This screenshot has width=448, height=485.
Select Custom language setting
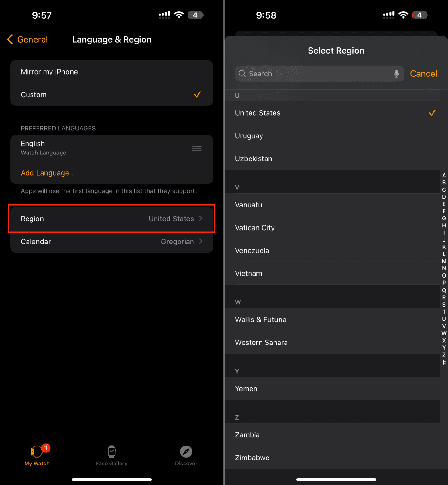(111, 94)
